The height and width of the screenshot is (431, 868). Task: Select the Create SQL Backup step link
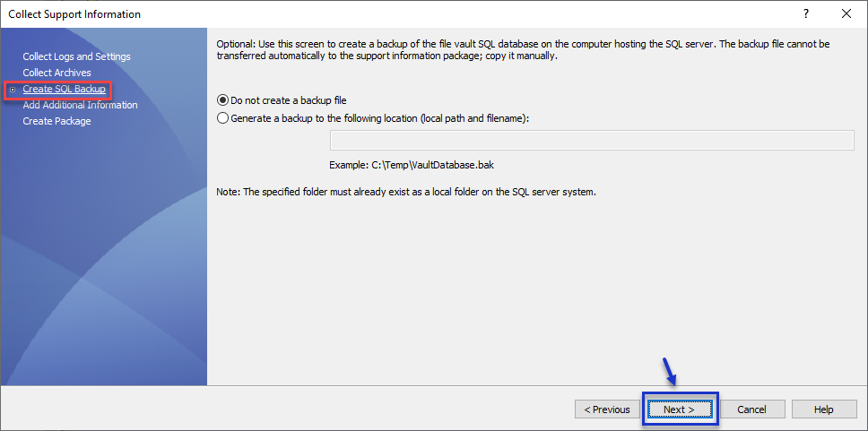[x=64, y=89]
